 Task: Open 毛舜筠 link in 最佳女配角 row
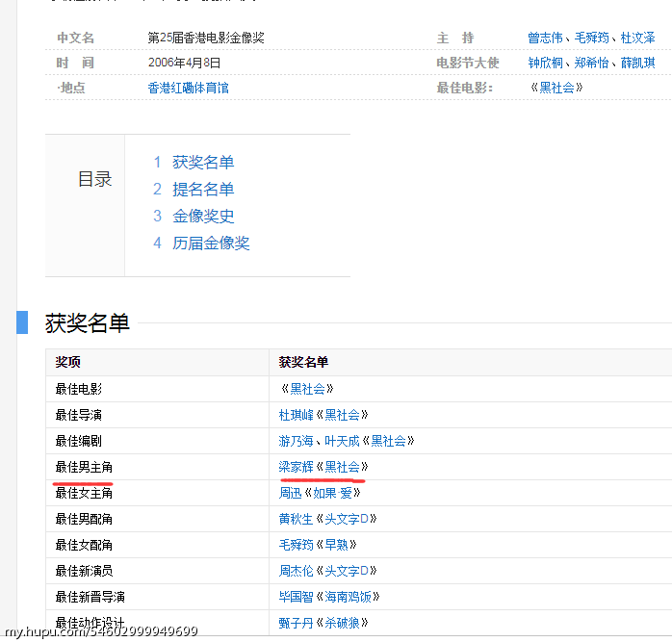coord(297,545)
